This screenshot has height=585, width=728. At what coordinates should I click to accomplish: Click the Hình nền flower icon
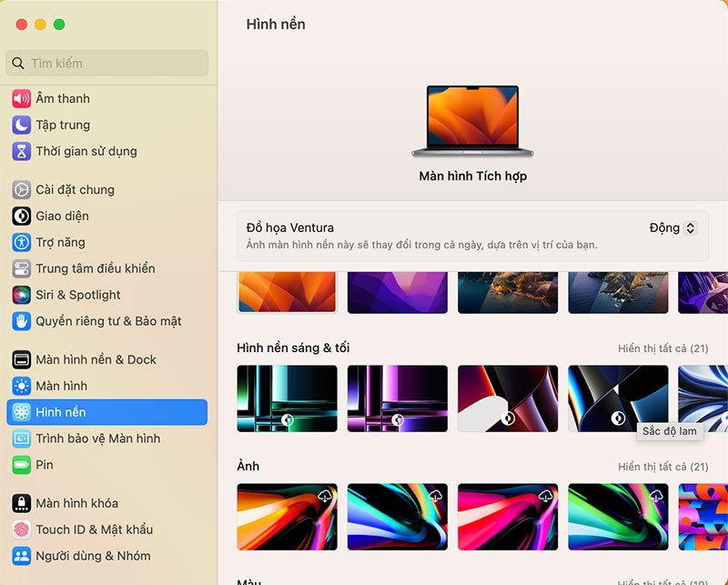(x=21, y=412)
